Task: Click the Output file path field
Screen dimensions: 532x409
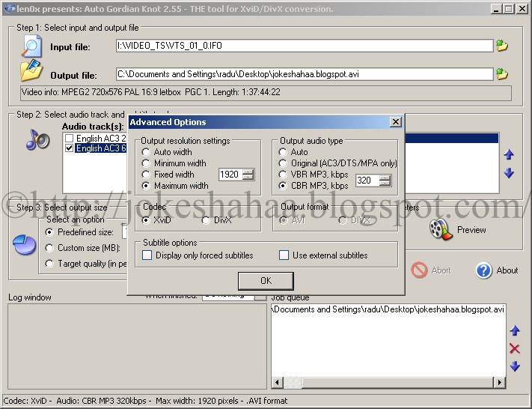Action: click(305, 74)
